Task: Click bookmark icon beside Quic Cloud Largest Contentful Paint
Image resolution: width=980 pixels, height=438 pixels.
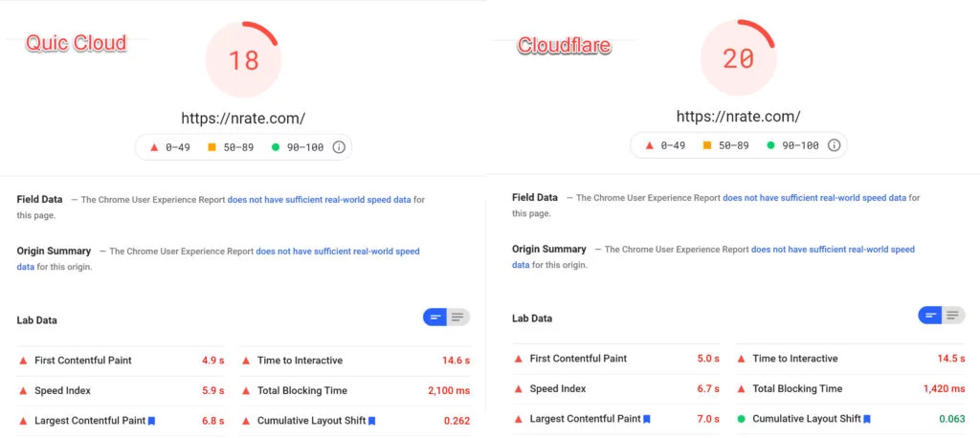Action: (x=151, y=421)
